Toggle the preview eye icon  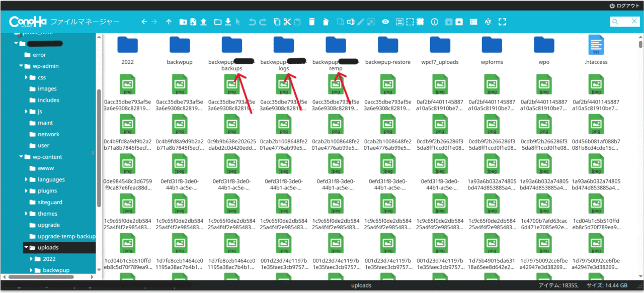[386, 22]
